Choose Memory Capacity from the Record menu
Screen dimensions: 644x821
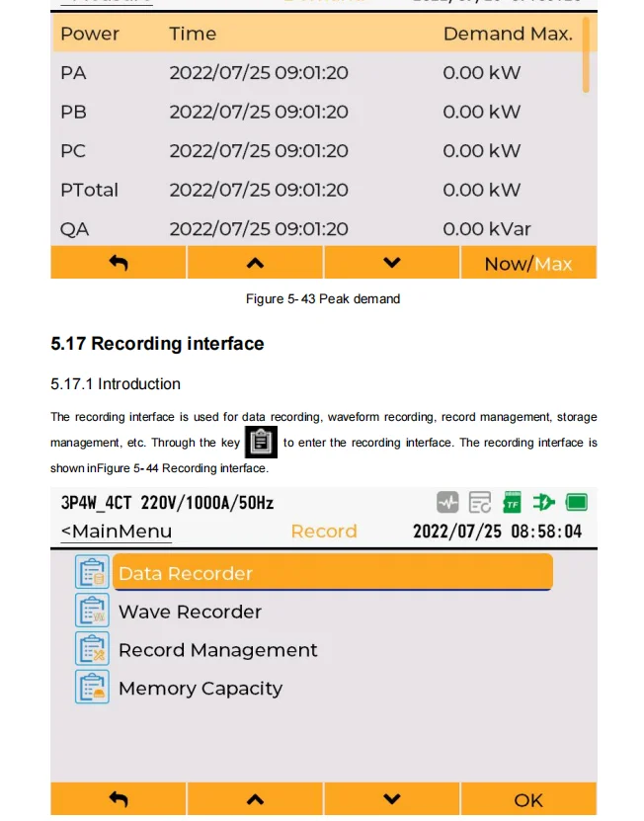[201, 688]
